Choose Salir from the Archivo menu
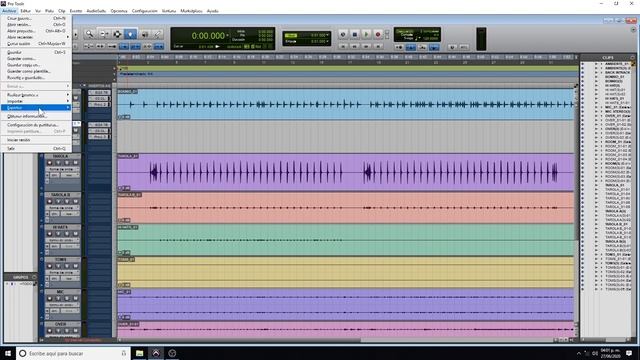Image resolution: width=640 pixels, height=360 pixels. pos(36,149)
